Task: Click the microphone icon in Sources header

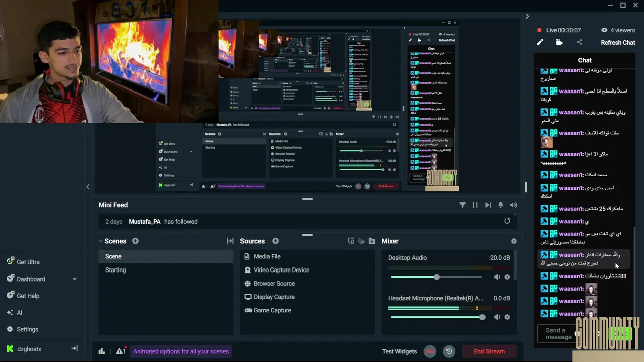Action: pyautogui.click(x=361, y=241)
